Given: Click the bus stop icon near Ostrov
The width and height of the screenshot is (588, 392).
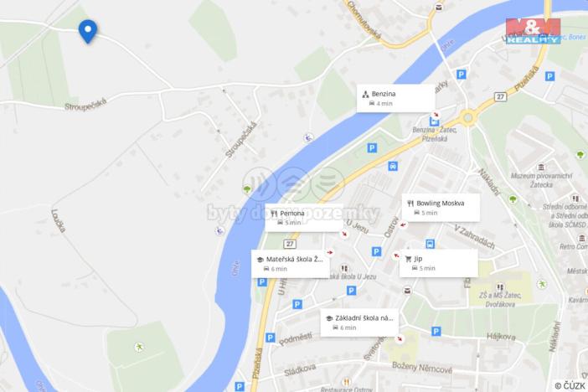Looking at the screenshot, I should pyautogui.click(x=431, y=245).
